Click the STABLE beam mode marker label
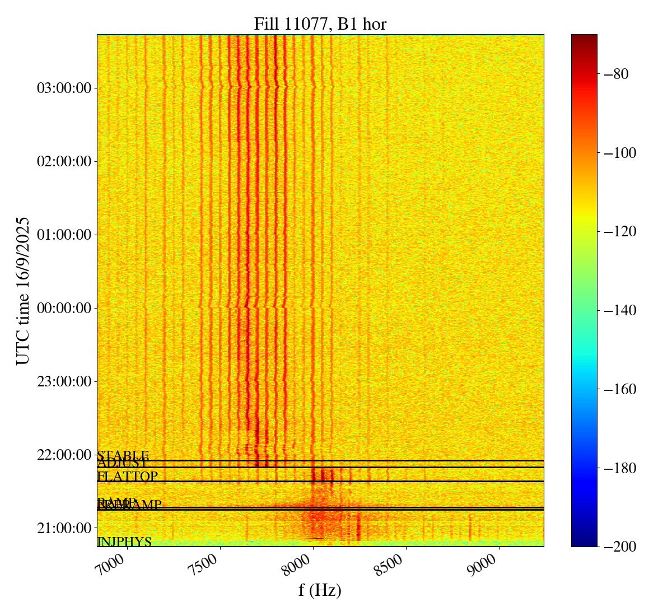 pyautogui.click(x=123, y=455)
